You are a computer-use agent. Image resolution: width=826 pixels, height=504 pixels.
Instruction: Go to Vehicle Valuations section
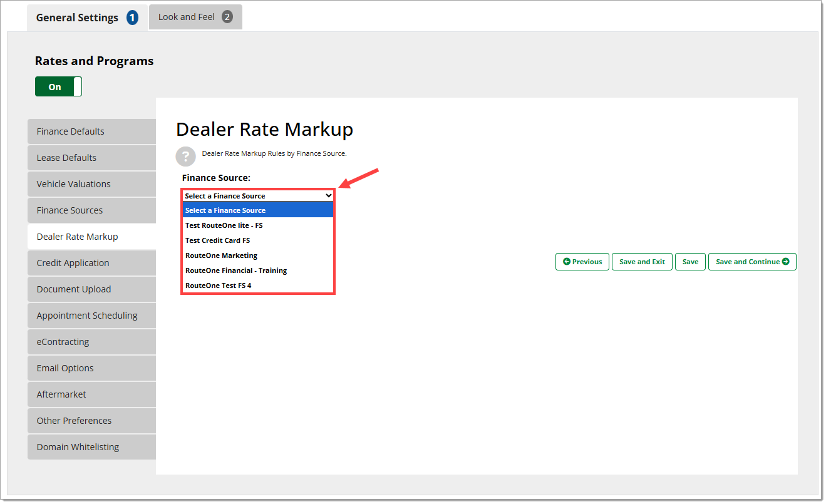(x=91, y=184)
